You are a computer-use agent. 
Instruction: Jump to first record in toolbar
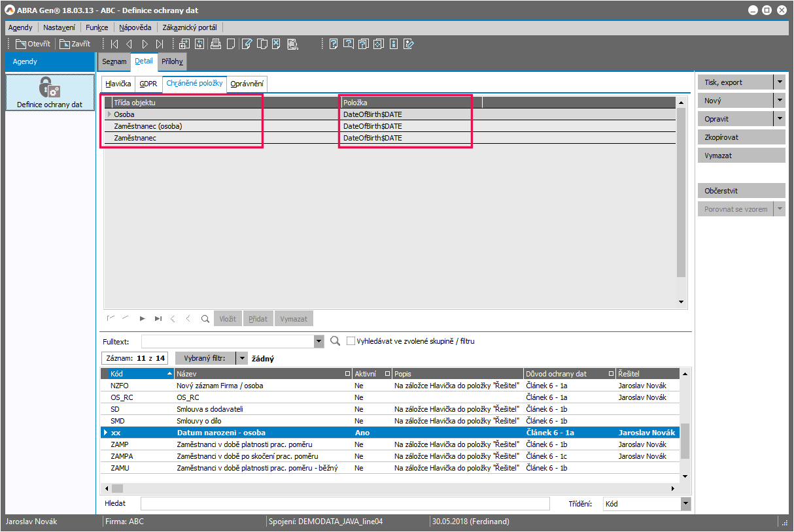[x=114, y=44]
